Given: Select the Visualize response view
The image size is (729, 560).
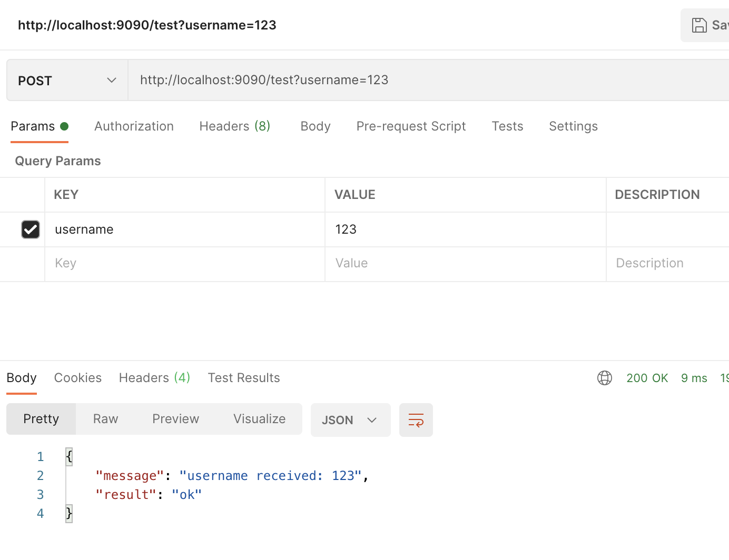Looking at the screenshot, I should click(259, 419).
